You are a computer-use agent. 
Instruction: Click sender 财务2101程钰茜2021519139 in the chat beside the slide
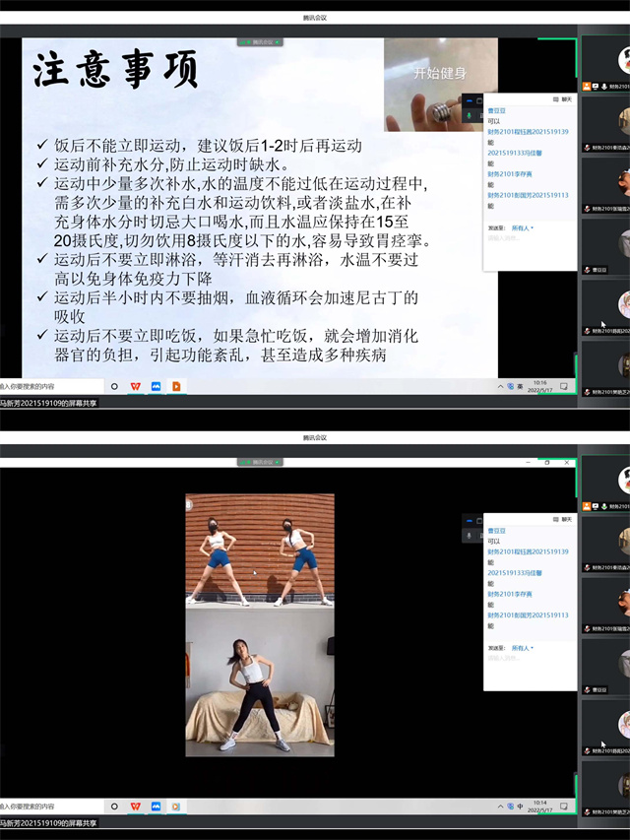[528, 132]
